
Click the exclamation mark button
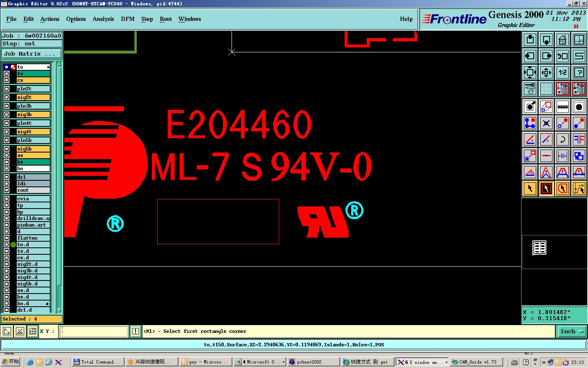tap(136, 331)
